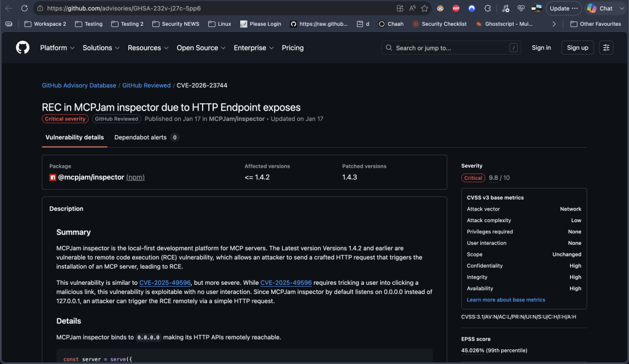Click the slash shortcut key icon in the search box

click(x=513, y=48)
